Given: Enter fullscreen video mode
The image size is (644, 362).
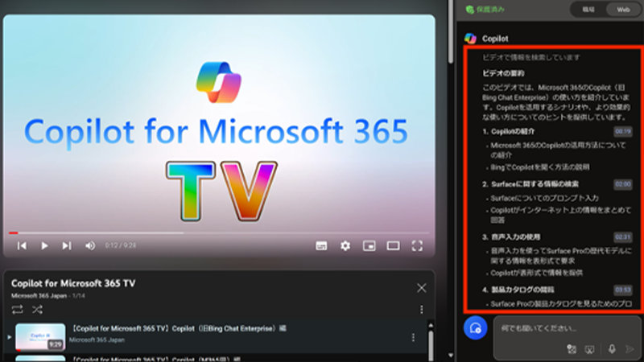Looking at the screenshot, I should 417,245.
